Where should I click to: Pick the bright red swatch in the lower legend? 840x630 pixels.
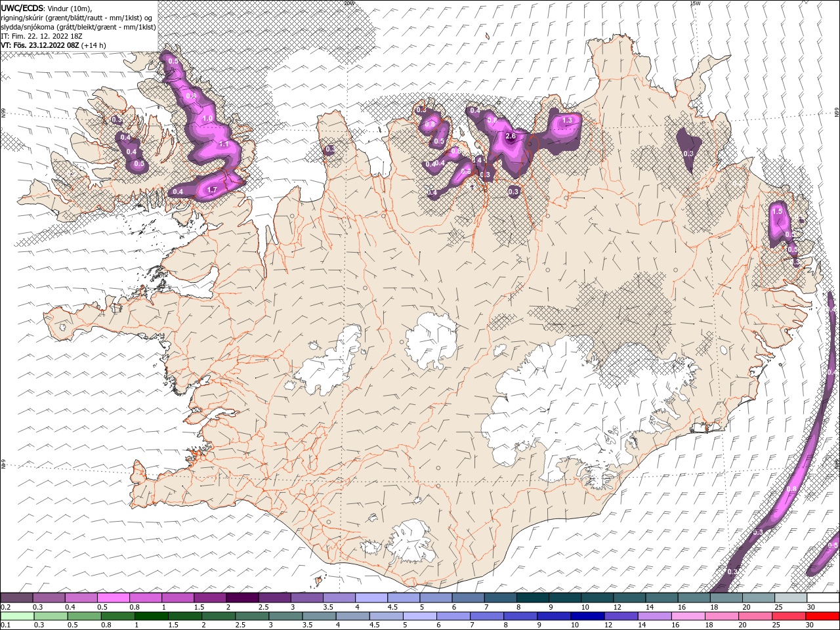pos(822,616)
